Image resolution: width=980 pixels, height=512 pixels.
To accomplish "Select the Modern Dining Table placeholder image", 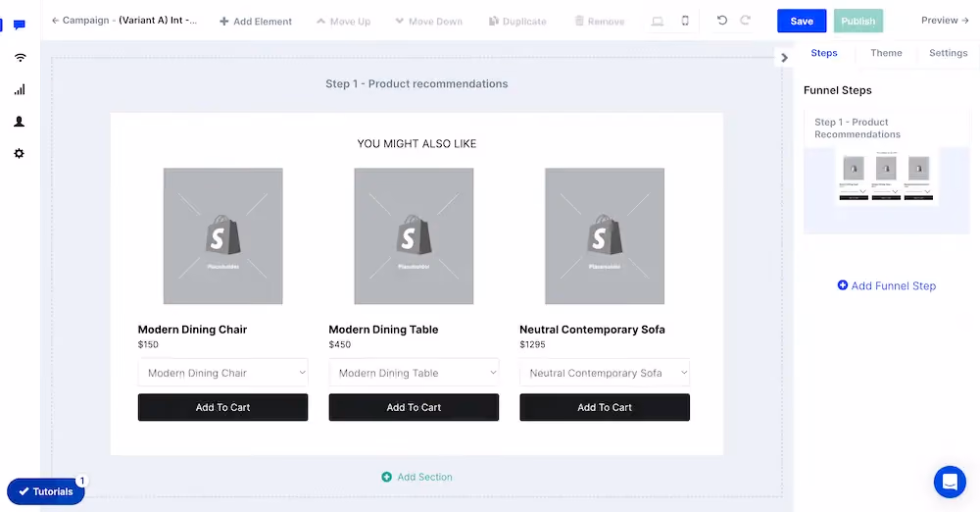I will (x=414, y=236).
